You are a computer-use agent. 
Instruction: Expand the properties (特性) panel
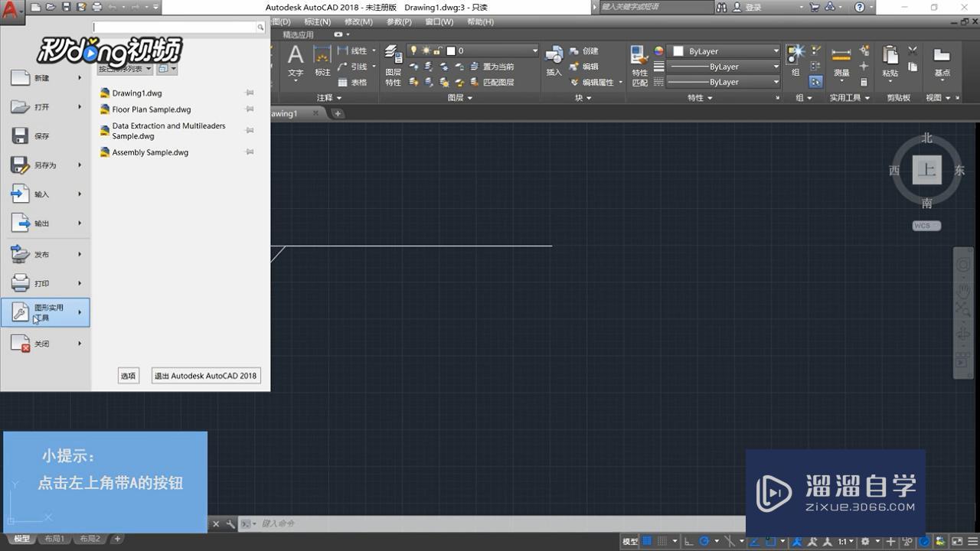pos(700,98)
